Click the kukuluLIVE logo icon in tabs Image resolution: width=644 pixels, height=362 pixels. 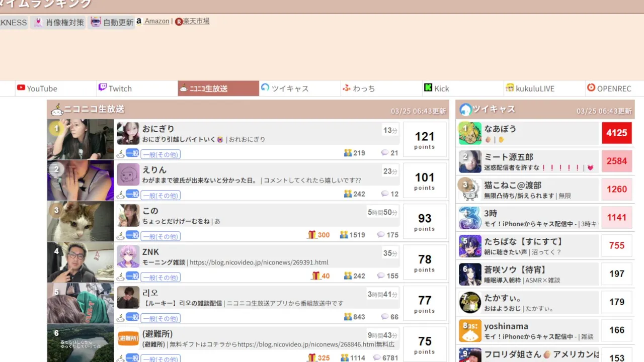point(510,87)
